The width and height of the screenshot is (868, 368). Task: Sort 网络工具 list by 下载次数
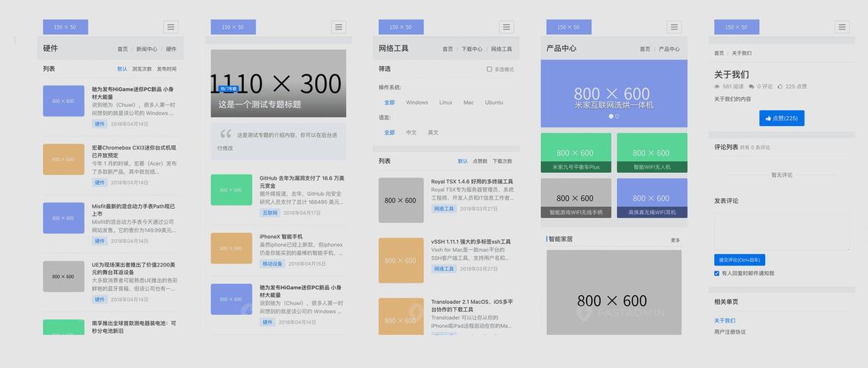click(502, 162)
